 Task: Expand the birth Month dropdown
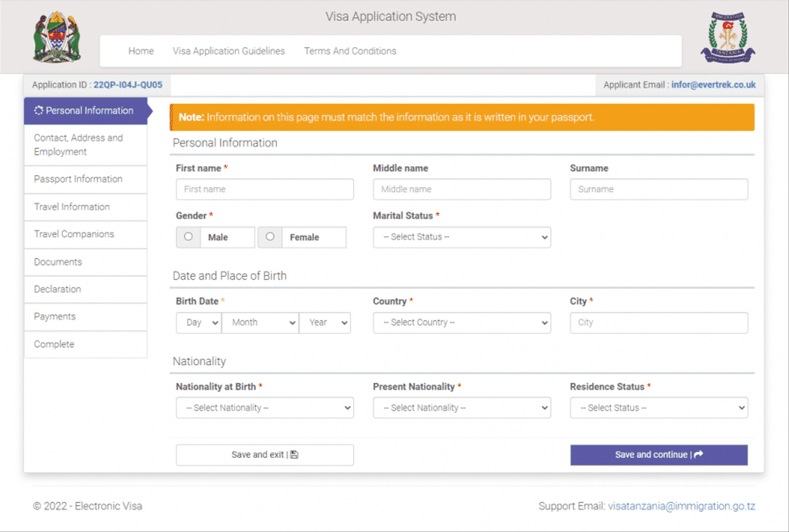261,322
